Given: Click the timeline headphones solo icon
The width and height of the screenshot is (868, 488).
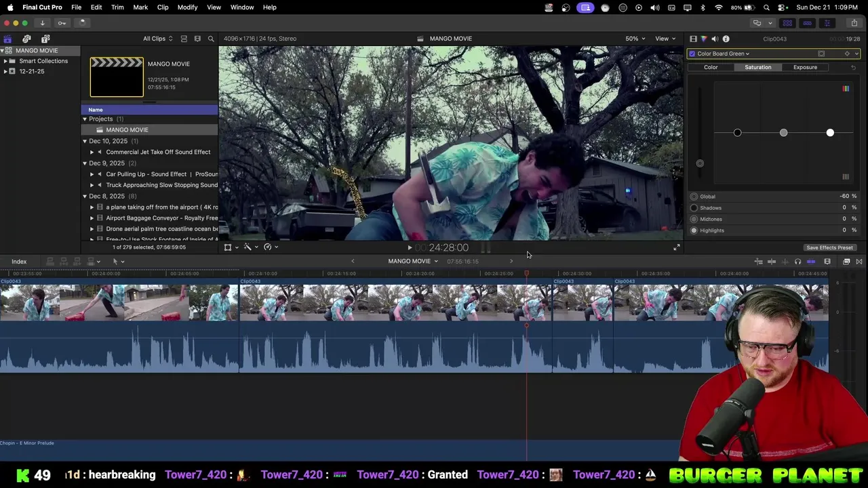Looking at the screenshot, I should 797,262.
